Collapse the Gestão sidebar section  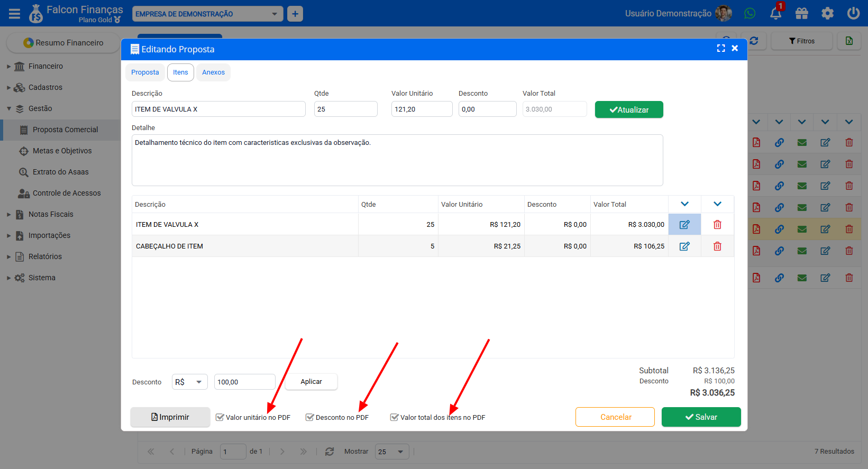click(9, 108)
